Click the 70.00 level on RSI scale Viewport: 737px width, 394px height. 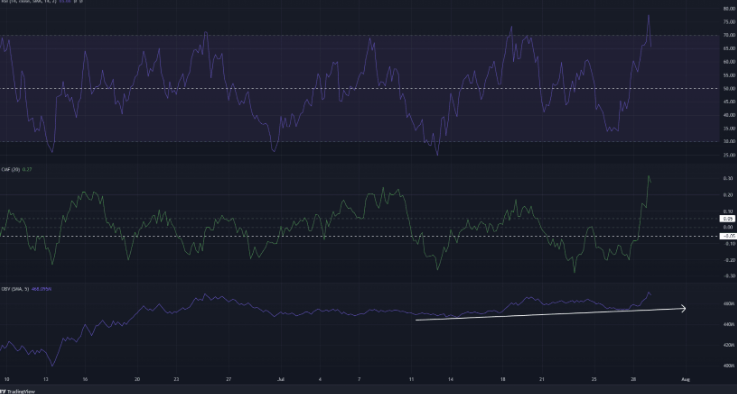(729, 35)
